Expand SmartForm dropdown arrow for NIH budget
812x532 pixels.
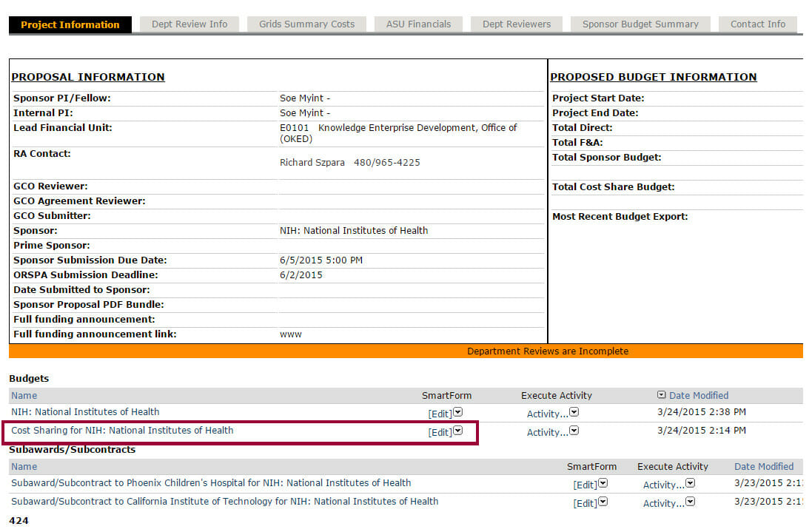pos(458,412)
